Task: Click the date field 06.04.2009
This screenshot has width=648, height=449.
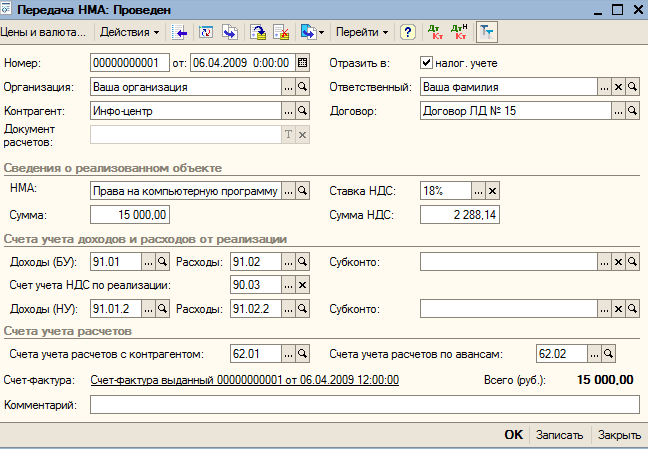Action: (243, 63)
